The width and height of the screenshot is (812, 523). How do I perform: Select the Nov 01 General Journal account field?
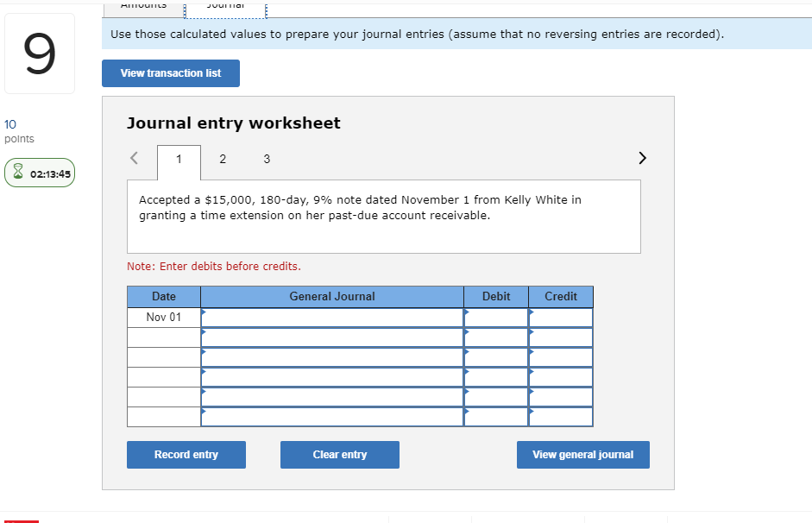click(332, 318)
